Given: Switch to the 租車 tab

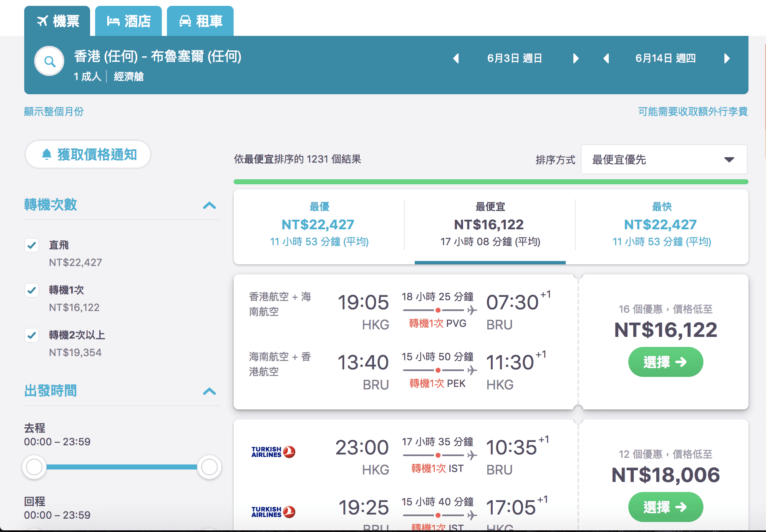Looking at the screenshot, I should [200, 21].
